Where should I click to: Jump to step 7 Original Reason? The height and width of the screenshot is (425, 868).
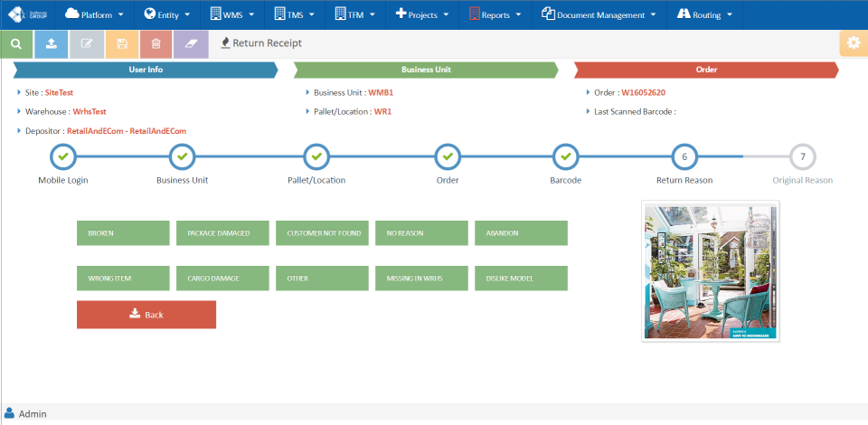(802, 157)
